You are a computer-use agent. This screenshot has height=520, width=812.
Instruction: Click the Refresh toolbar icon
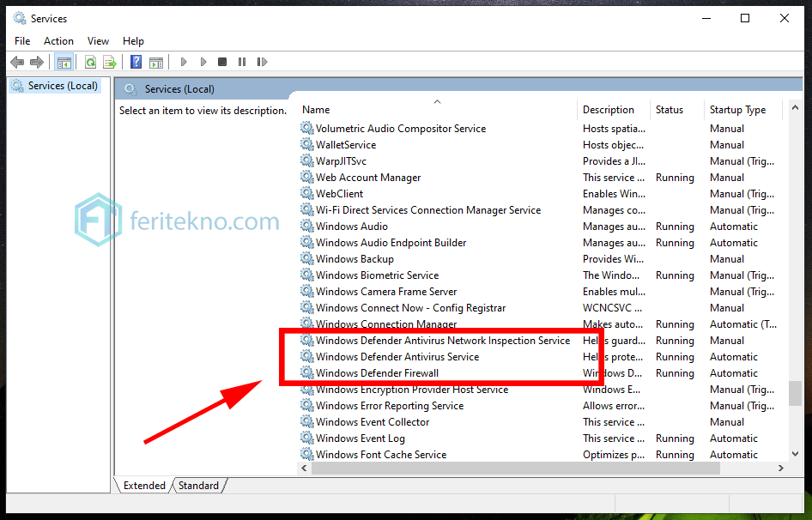tap(91, 62)
